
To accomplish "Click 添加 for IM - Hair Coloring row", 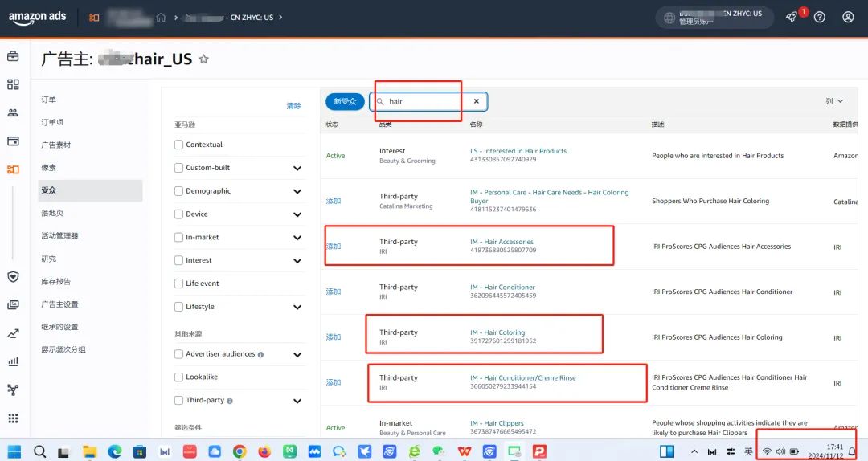I will point(334,337).
